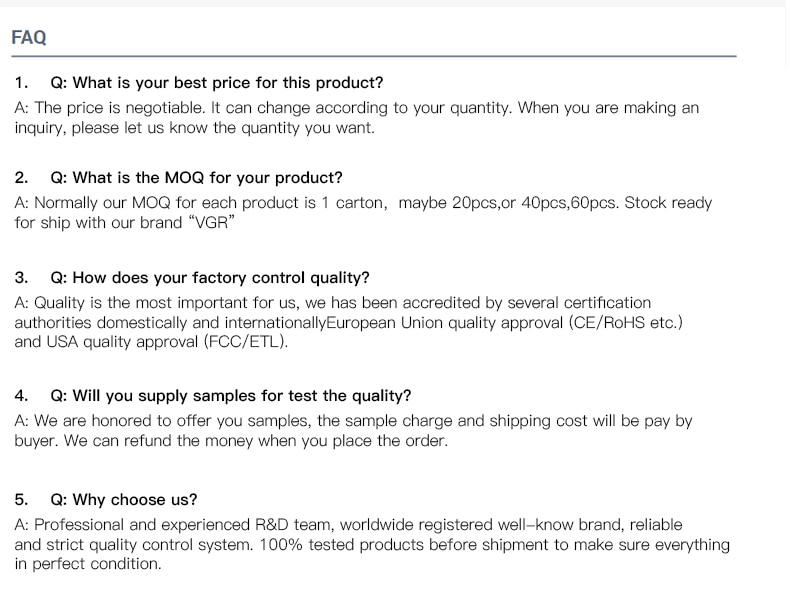
Task: Click the answer 'The price is negotiable'
Action: [356, 117]
